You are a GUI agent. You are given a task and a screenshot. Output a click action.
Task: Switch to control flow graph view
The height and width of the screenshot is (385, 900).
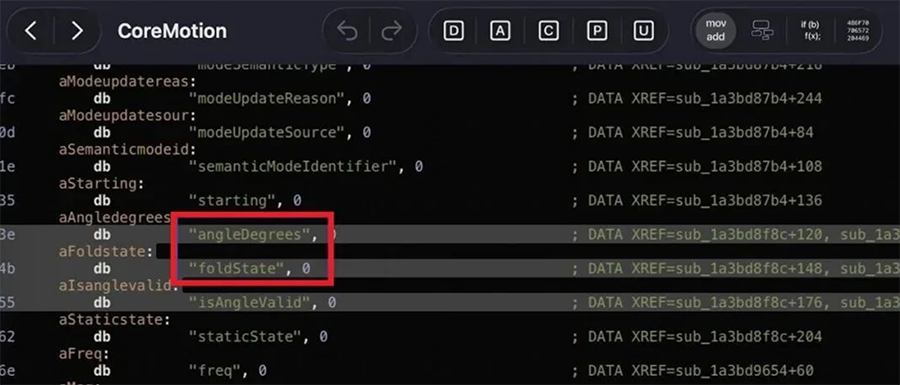(x=762, y=31)
